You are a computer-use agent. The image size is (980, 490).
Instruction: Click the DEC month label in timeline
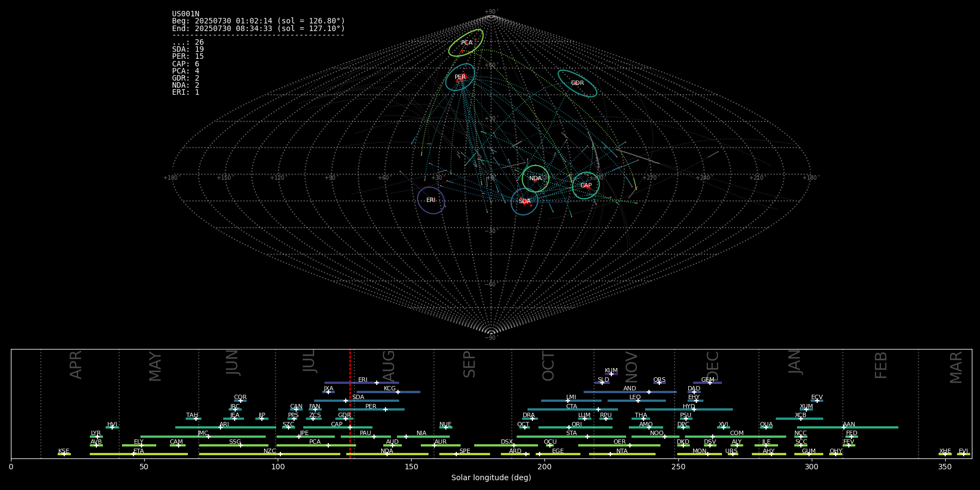[713, 366]
